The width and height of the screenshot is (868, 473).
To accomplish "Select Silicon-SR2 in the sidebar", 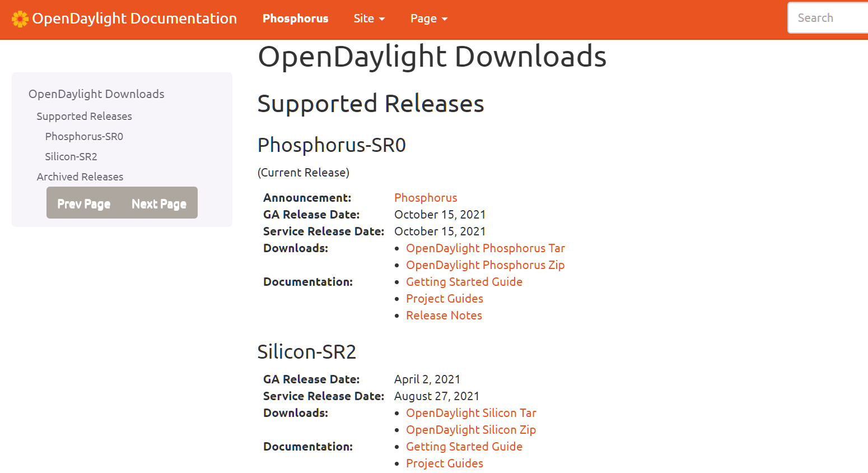I will click(x=71, y=156).
